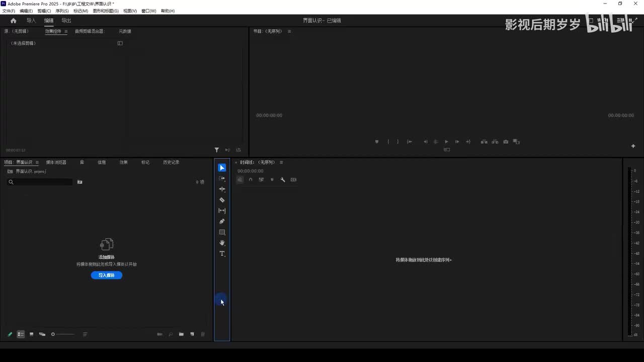Select the Rectangle tool
644x362 pixels.
(x=222, y=232)
